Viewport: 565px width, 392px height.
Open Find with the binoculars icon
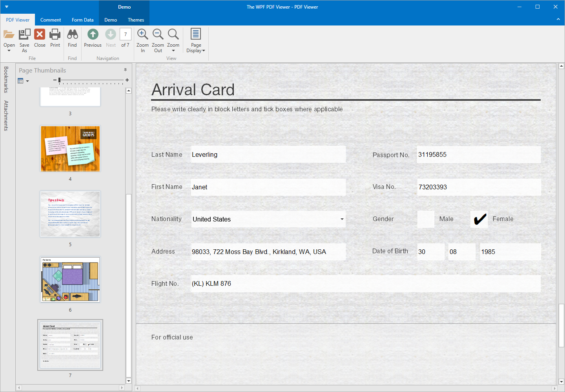coord(72,35)
